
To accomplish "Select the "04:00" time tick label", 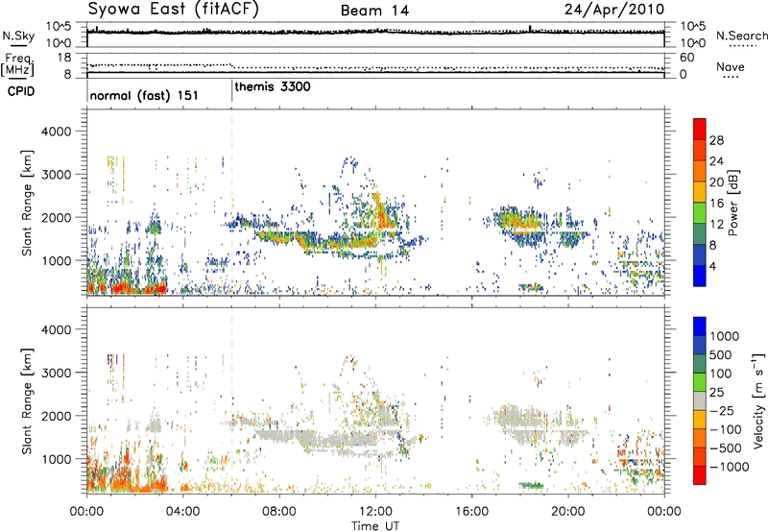I will pyautogui.click(x=182, y=512).
